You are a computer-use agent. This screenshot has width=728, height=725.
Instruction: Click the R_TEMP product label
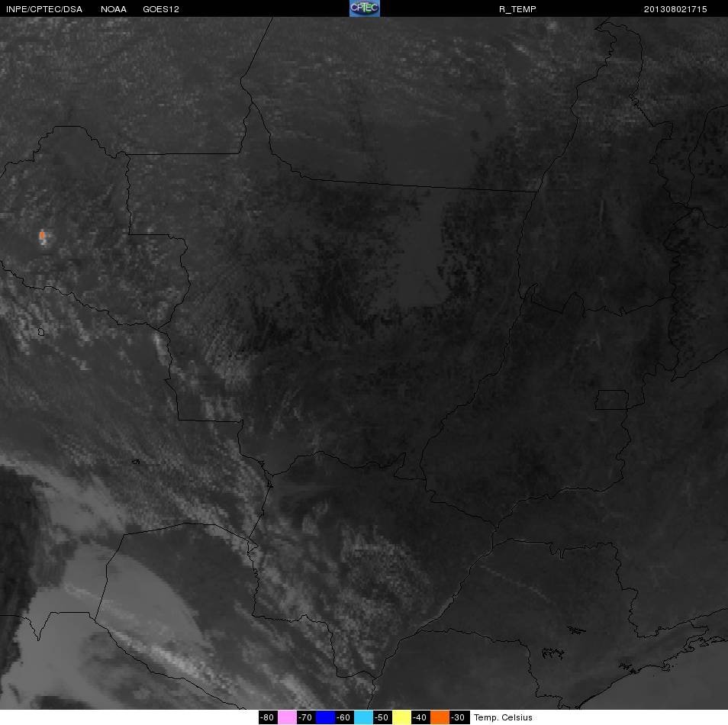point(517,9)
